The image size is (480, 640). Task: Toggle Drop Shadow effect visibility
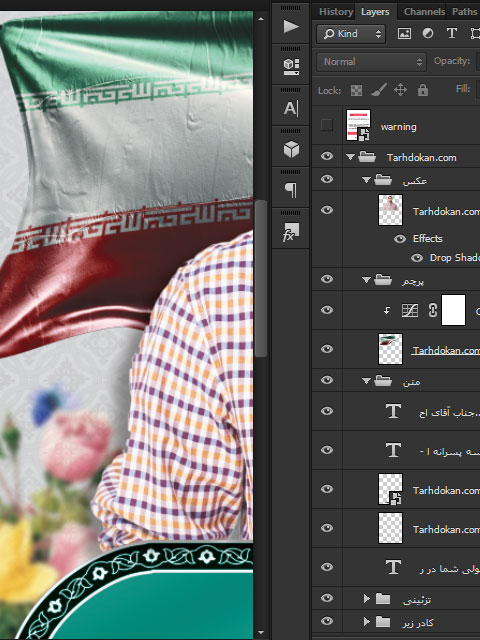[x=417, y=258]
